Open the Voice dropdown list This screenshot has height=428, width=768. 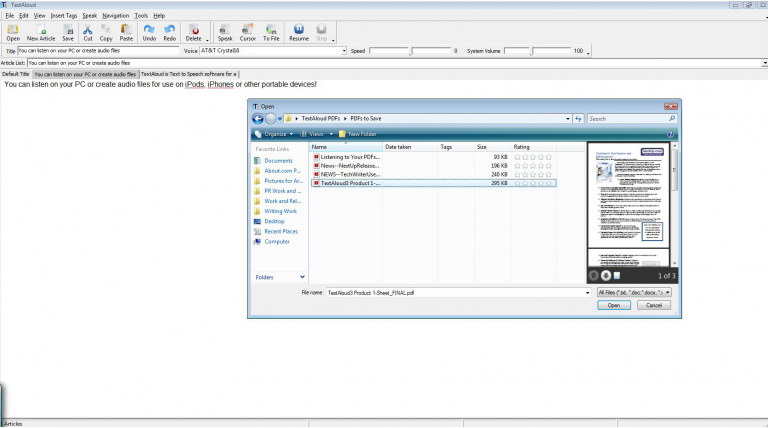344,50
